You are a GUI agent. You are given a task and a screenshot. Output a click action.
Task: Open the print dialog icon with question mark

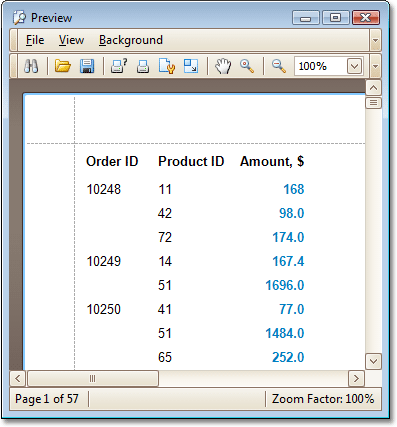tap(119, 66)
